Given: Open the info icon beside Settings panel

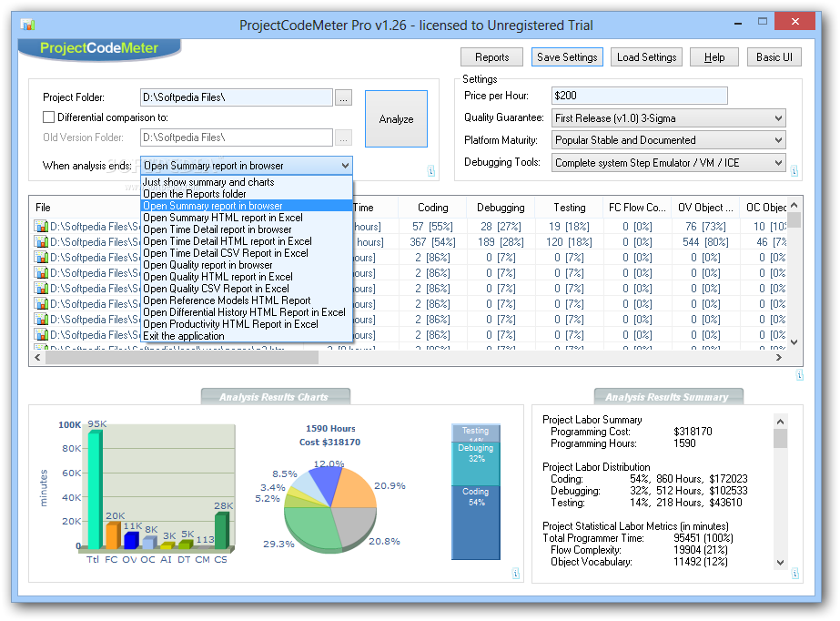Looking at the screenshot, I should click(x=794, y=171).
